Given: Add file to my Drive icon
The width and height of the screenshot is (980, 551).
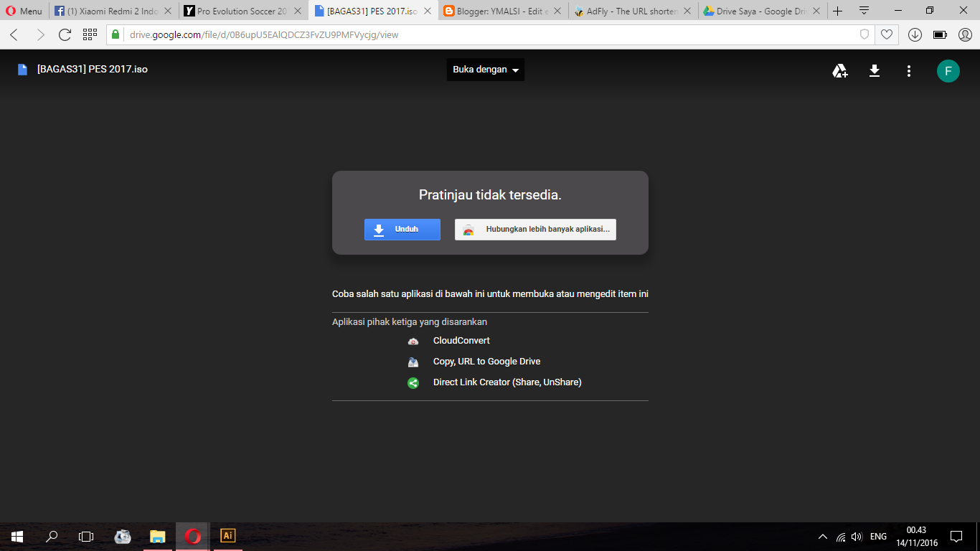Looking at the screenshot, I should [x=839, y=70].
